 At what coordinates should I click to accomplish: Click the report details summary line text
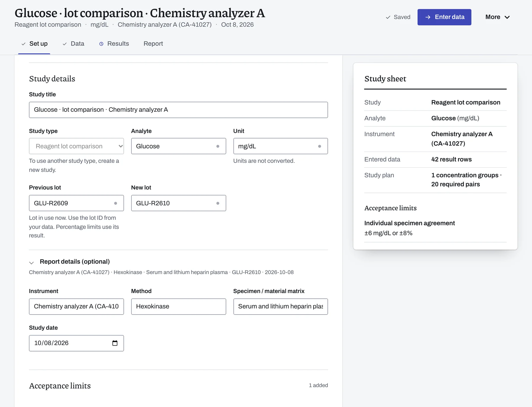(x=161, y=272)
